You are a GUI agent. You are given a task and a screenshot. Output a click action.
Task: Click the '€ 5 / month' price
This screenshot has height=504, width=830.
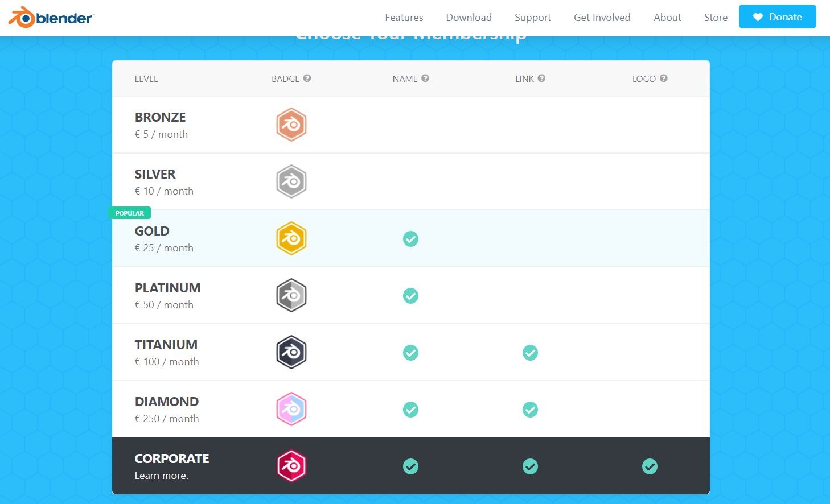(161, 134)
